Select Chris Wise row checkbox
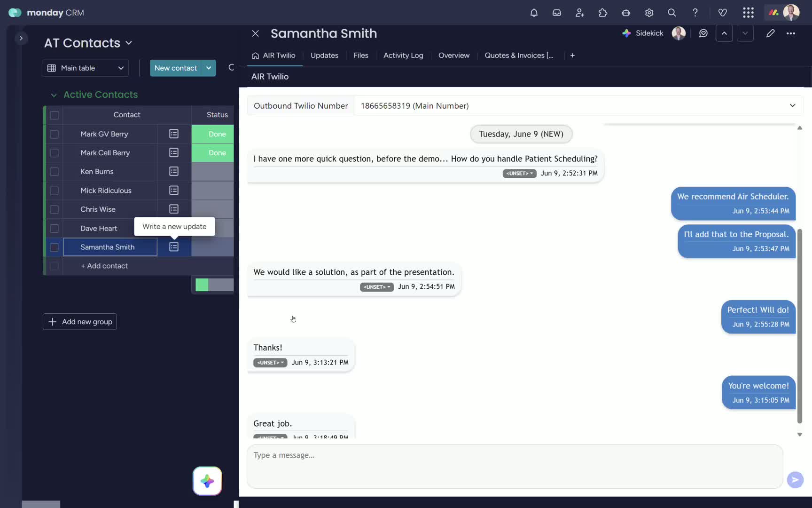This screenshot has height=508, width=812. click(x=54, y=209)
